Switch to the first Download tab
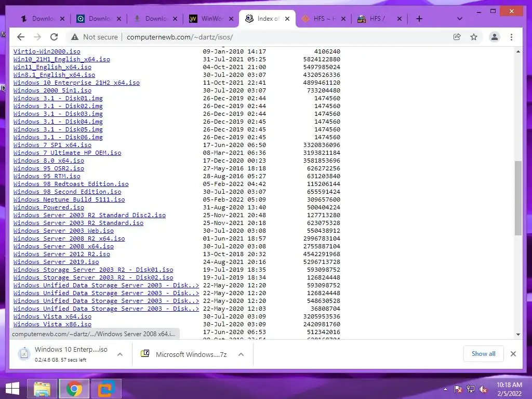The width and height of the screenshot is (532, 399). 42,19
